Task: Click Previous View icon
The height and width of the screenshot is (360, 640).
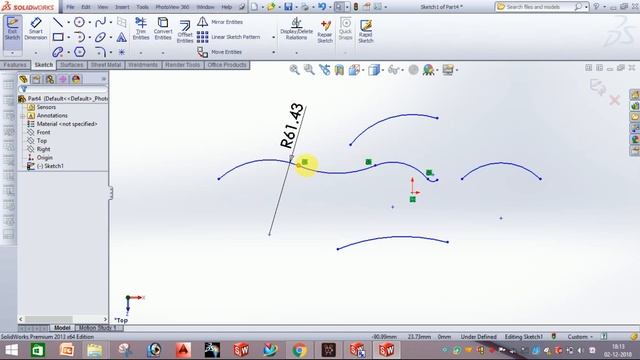Action: tap(324, 70)
